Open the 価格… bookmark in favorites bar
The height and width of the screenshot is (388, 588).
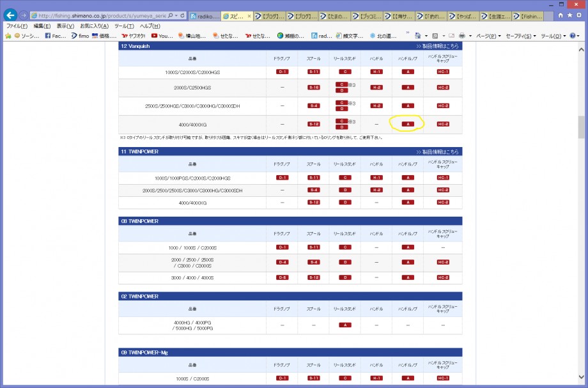coord(104,36)
